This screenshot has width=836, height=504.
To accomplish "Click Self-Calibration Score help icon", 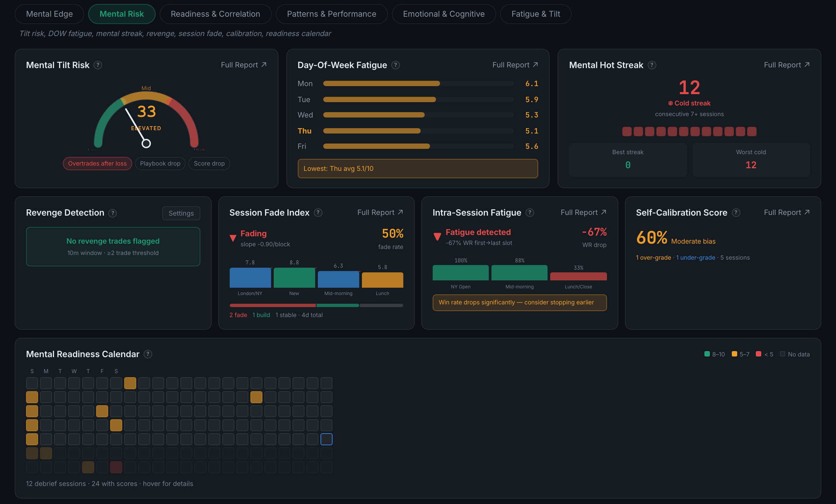I will (x=736, y=213).
